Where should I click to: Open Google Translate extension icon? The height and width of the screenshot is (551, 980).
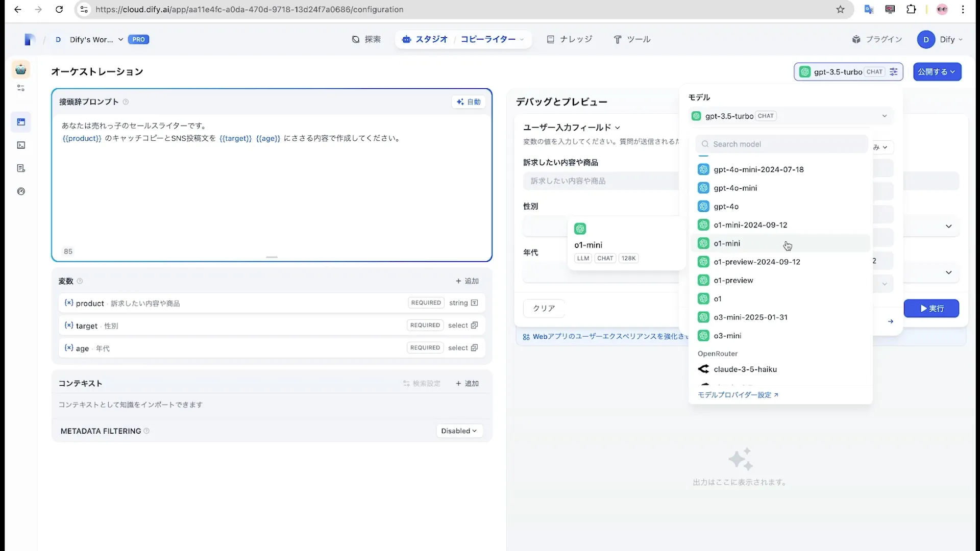click(869, 9)
